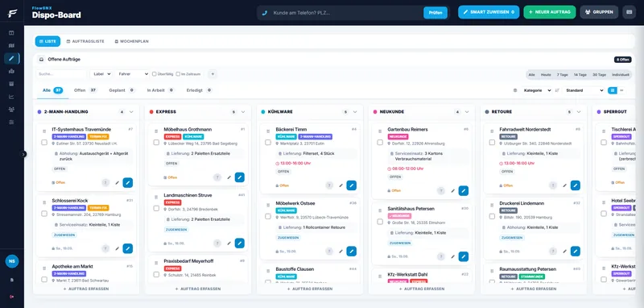644x308 pixels.
Task: Collapse the RETOURE column
Action: [x=579, y=112]
